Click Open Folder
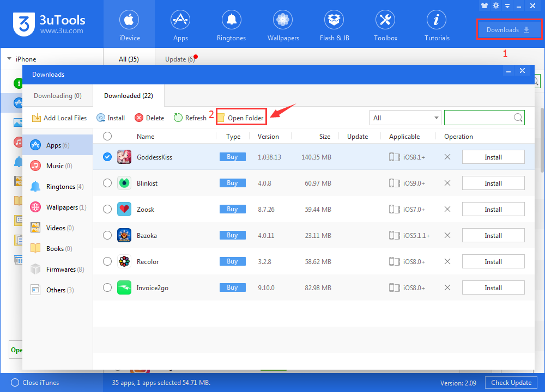This screenshot has width=545, height=392. [x=241, y=118]
